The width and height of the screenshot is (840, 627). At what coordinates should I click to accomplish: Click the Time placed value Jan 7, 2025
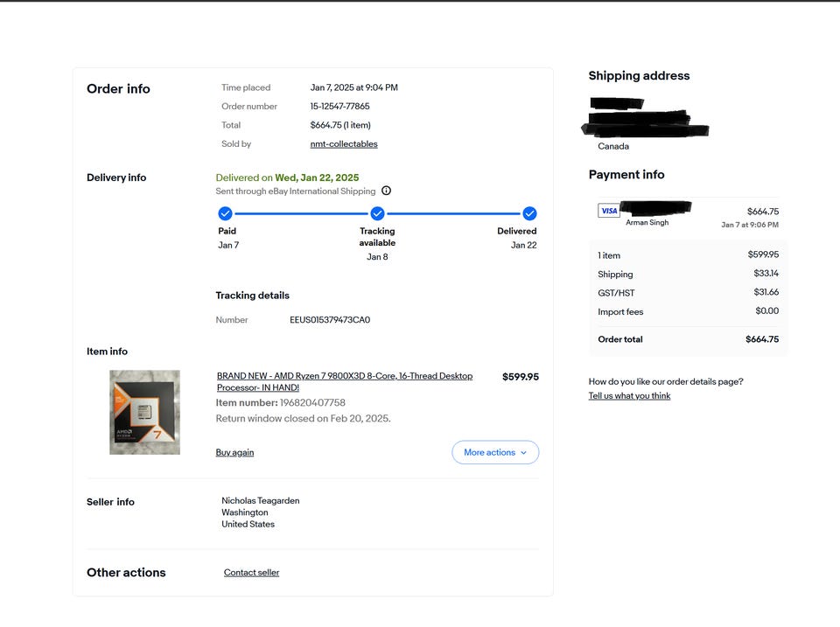[354, 87]
